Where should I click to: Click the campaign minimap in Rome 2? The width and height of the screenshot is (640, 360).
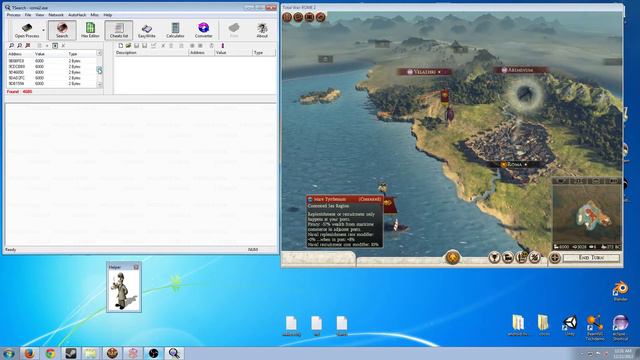(x=587, y=213)
